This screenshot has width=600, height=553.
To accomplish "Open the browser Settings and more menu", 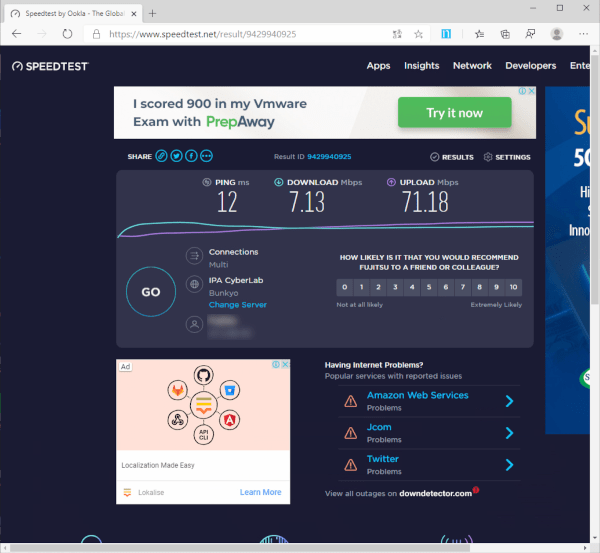I will pos(584,34).
